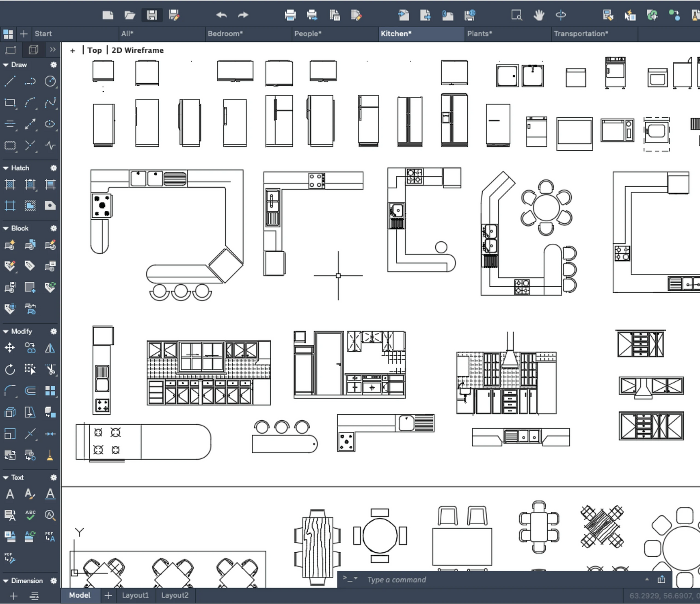
Task: Open the Transportation* drawing tab
Action: tap(581, 34)
